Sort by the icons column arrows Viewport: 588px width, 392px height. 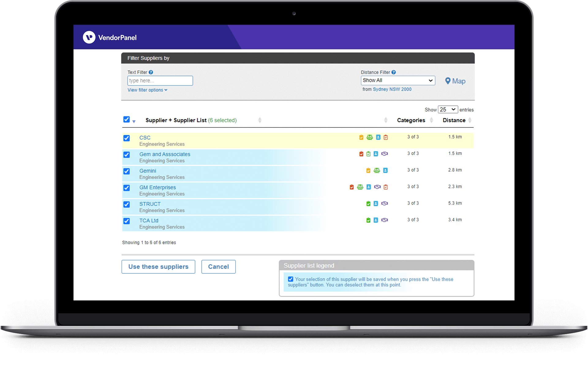[386, 120]
